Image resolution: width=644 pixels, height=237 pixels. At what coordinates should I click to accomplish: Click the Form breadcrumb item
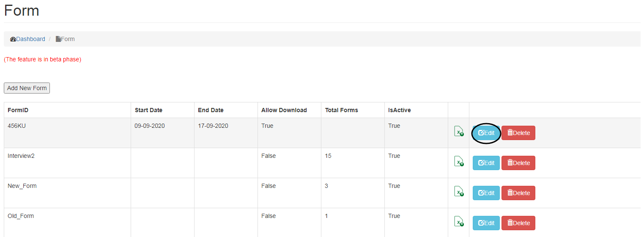67,39
